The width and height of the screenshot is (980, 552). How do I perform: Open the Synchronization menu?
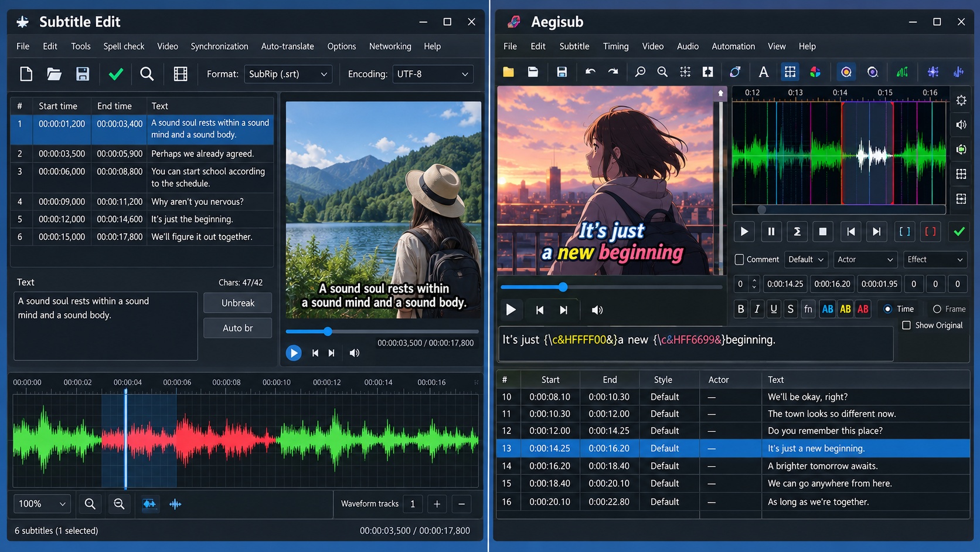(x=219, y=46)
